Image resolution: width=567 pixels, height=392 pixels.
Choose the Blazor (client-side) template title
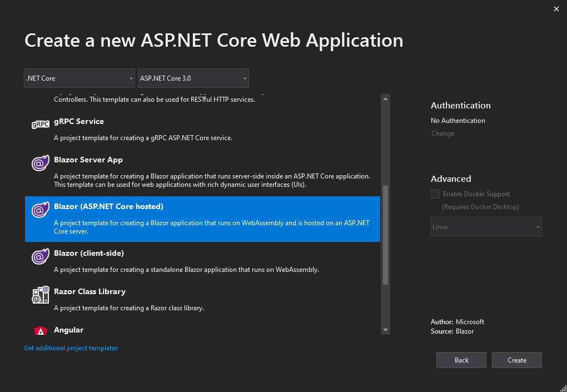pyautogui.click(x=89, y=253)
